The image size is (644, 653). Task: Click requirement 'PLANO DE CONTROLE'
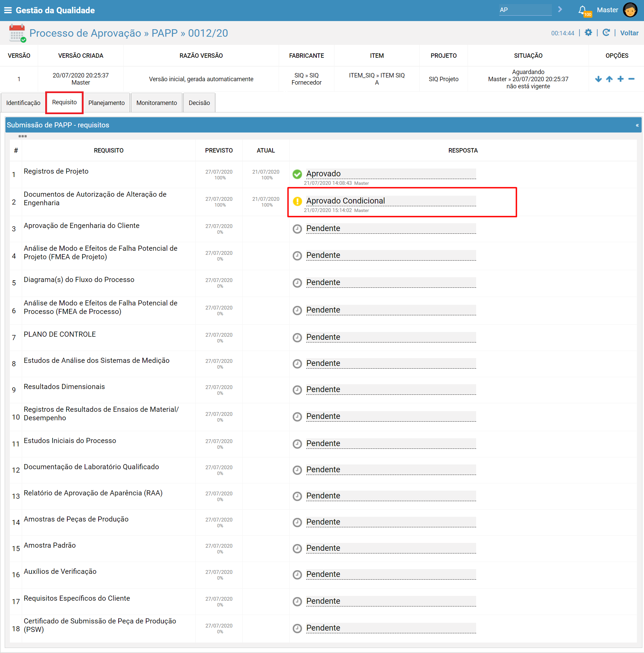60,334
